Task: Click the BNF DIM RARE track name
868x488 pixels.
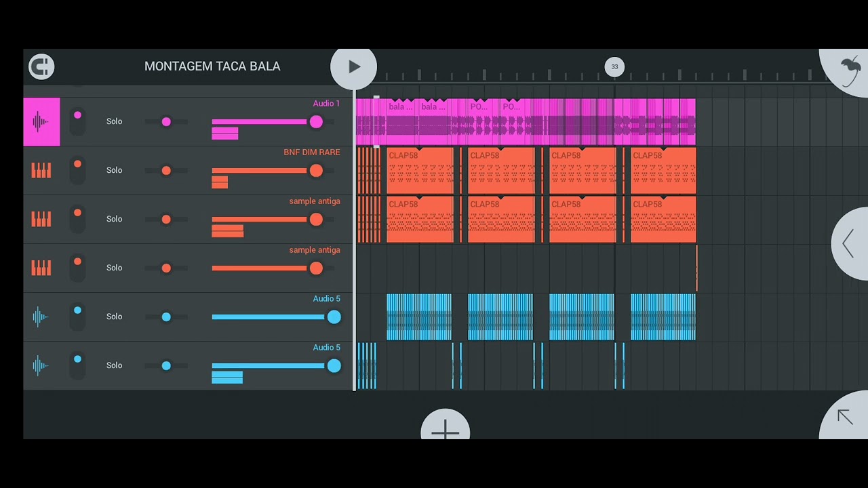Action: pos(312,152)
